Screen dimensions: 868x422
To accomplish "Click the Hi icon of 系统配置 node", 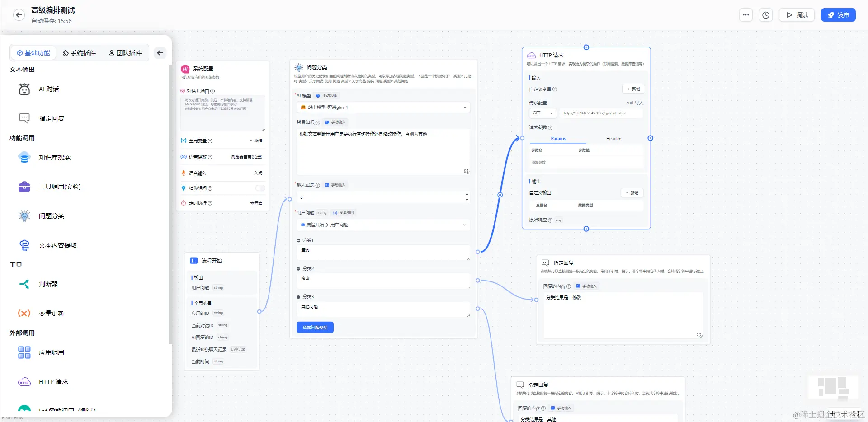I will tap(185, 69).
